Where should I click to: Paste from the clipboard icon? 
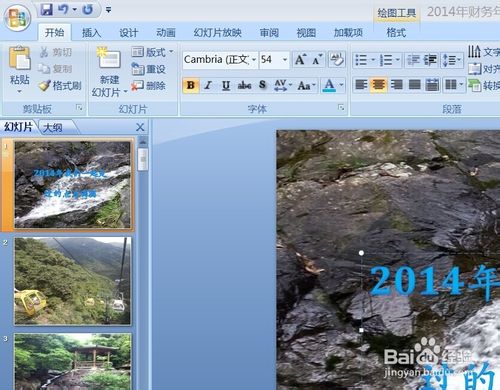tap(20, 57)
